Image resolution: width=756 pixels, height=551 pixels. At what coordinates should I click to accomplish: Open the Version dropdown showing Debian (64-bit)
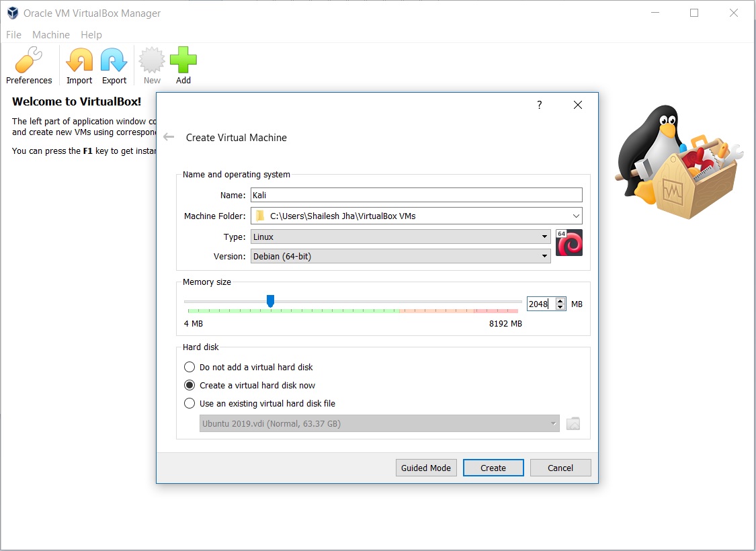(x=401, y=256)
